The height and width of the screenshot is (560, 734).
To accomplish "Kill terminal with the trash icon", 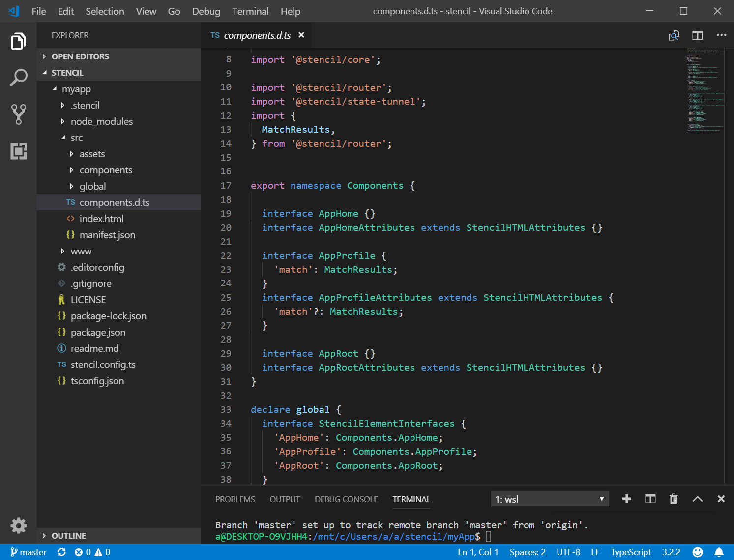I will (673, 499).
